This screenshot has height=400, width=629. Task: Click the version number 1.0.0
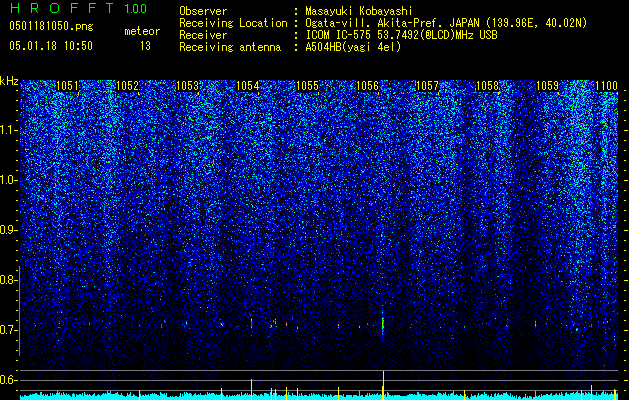click(136, 9)
